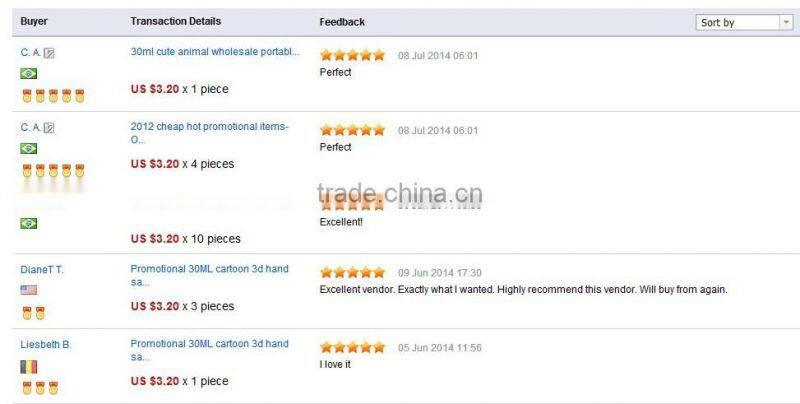Image resolution: width=800 pixels, height=404 pixels.
Task: Click the Sort by dropdown arrow
Action: (786, 22)
